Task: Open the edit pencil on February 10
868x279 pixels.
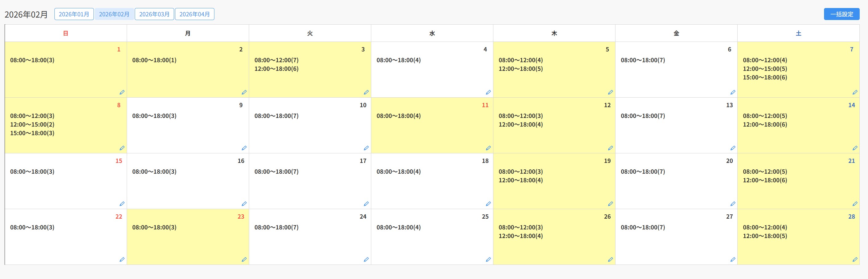Action: click(x=366, y=148)
